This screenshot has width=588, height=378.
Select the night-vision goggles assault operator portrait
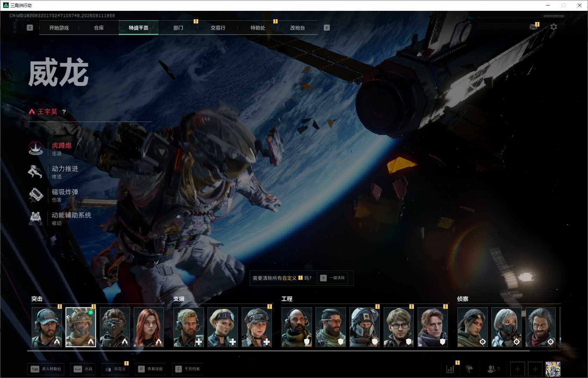[x=115, y=327]
